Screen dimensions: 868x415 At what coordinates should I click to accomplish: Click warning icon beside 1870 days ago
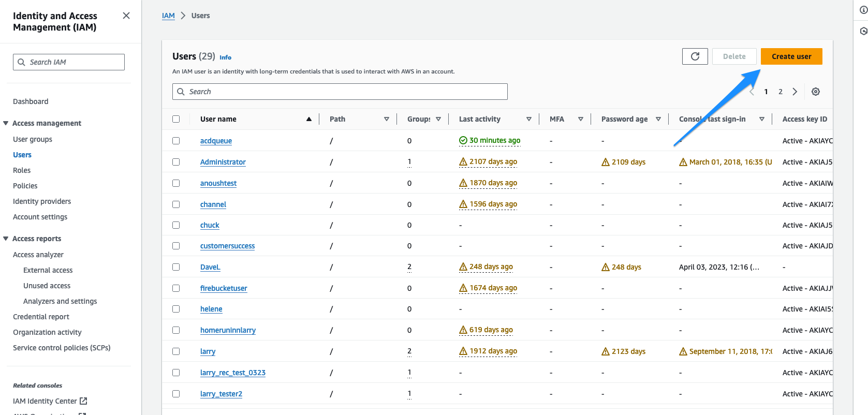coord(463,183)
